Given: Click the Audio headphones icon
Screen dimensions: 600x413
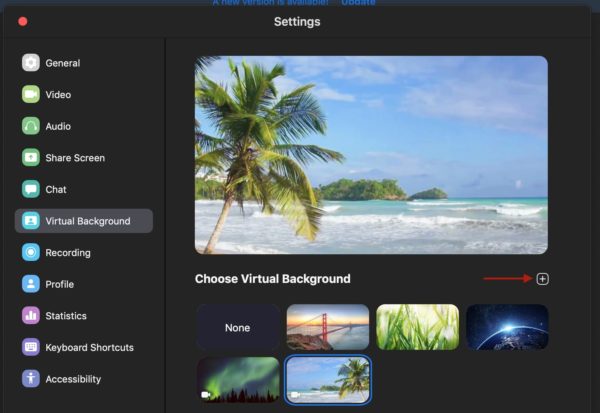Looking at the screenshot, I should point(31,126).
